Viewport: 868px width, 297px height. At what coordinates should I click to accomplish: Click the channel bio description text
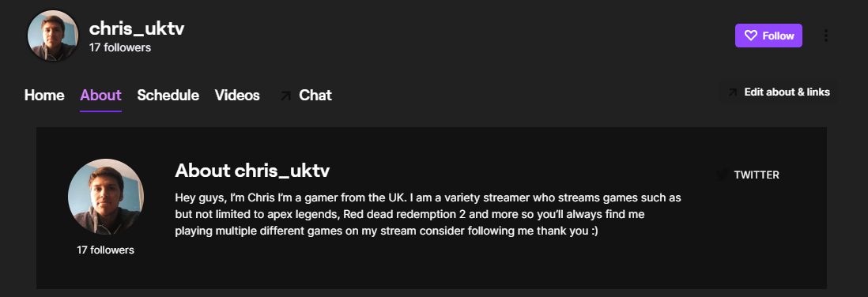(x=428, y=214)
